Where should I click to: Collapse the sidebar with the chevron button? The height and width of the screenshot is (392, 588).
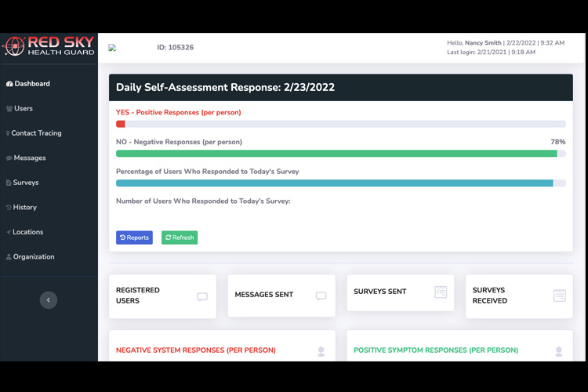point(49,299)
